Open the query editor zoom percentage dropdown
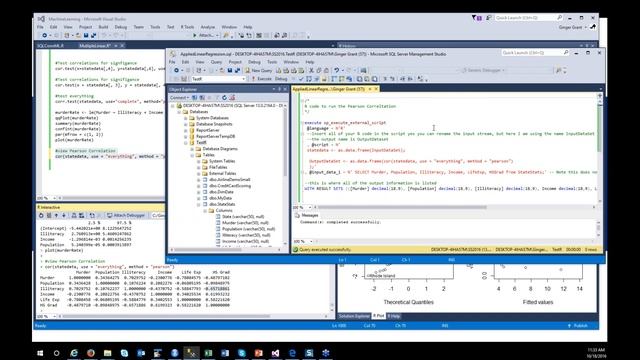The width and height of the screenshot is (640, 360). pyautogui.click(x=309, y=207)
